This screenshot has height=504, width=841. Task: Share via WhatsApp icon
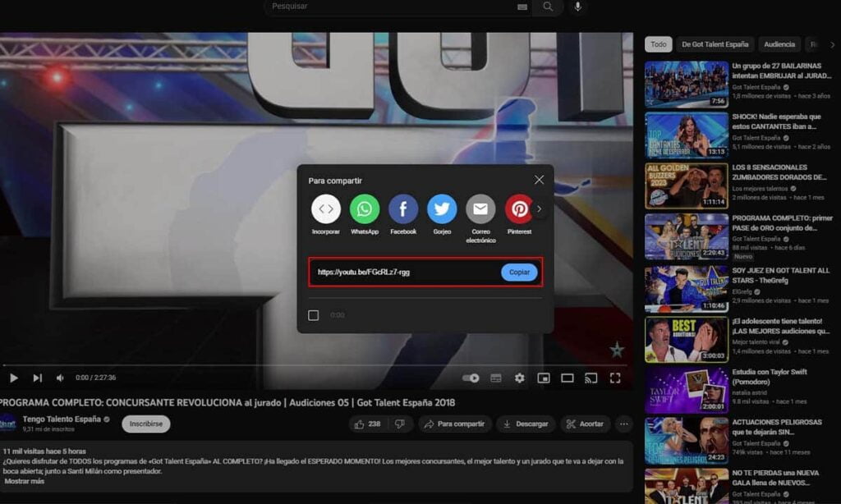point(365,208)
